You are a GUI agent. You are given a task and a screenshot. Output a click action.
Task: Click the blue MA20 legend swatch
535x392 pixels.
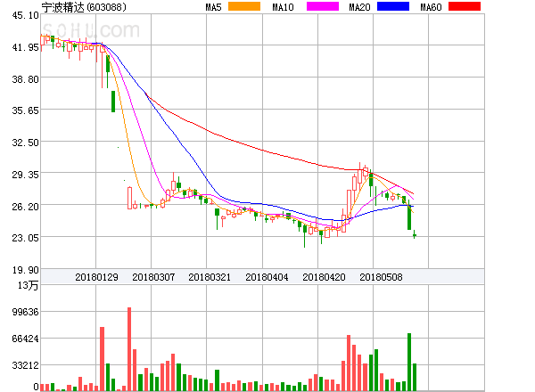click(x=393, y=6)
